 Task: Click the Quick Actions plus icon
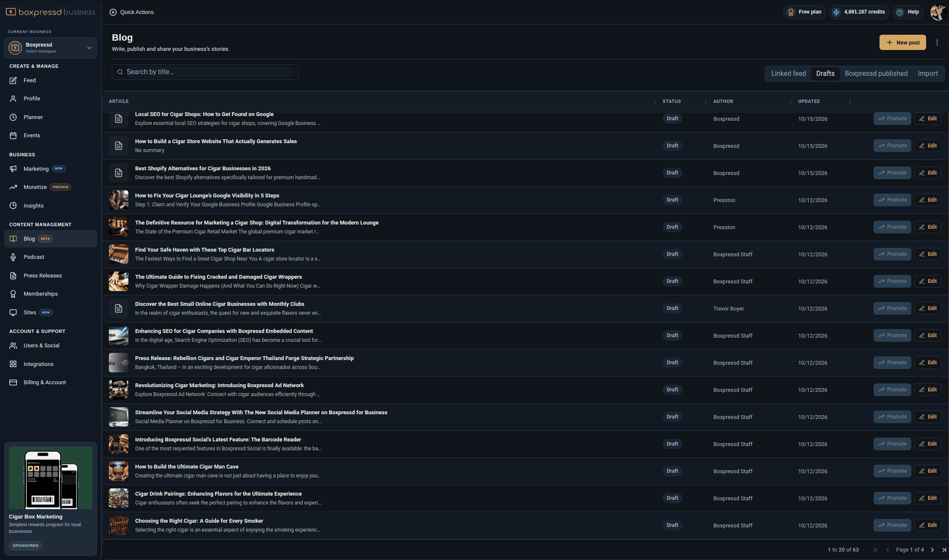[113, 12]
